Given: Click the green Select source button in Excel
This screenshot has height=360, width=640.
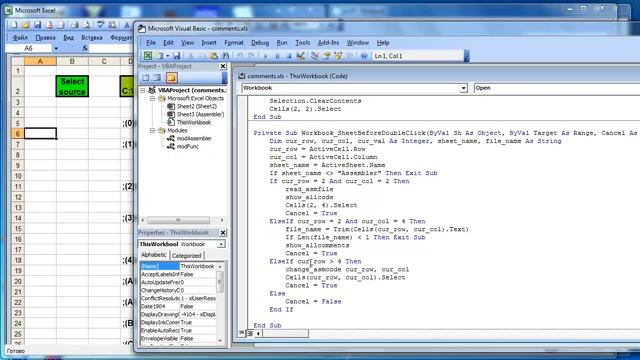Looking at the screenshot, I should tap(72, 86).
